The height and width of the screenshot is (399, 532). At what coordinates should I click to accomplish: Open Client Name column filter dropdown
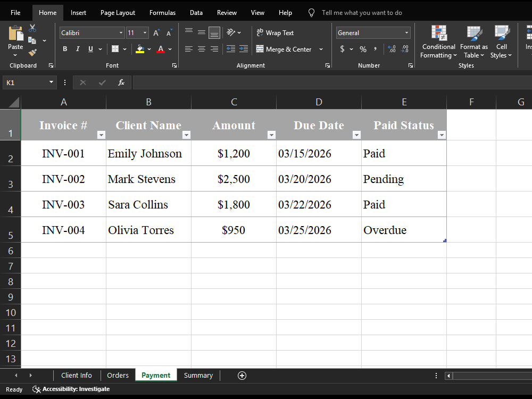(186, 135)
